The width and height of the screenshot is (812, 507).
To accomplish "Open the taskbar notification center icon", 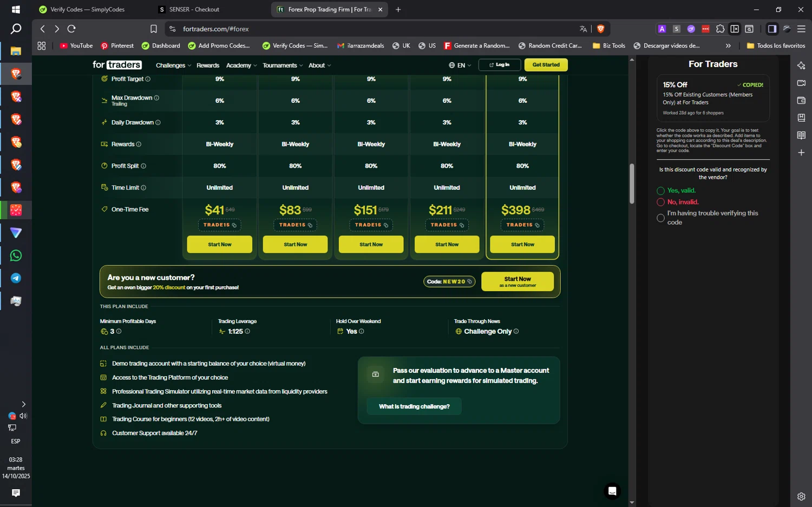I will 16,493.
